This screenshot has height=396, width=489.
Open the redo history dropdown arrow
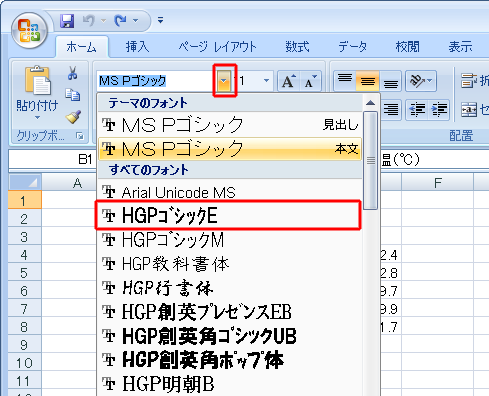point(135,21)
